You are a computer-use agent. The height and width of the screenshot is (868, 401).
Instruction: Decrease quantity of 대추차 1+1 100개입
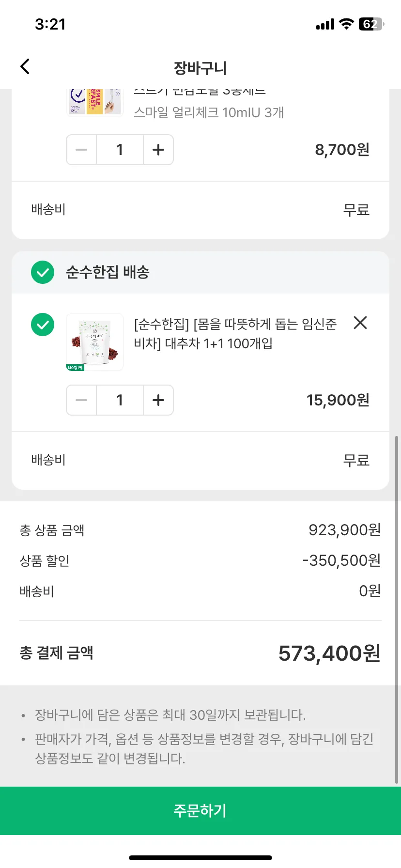pyautogui.click(x=81, y=400)
